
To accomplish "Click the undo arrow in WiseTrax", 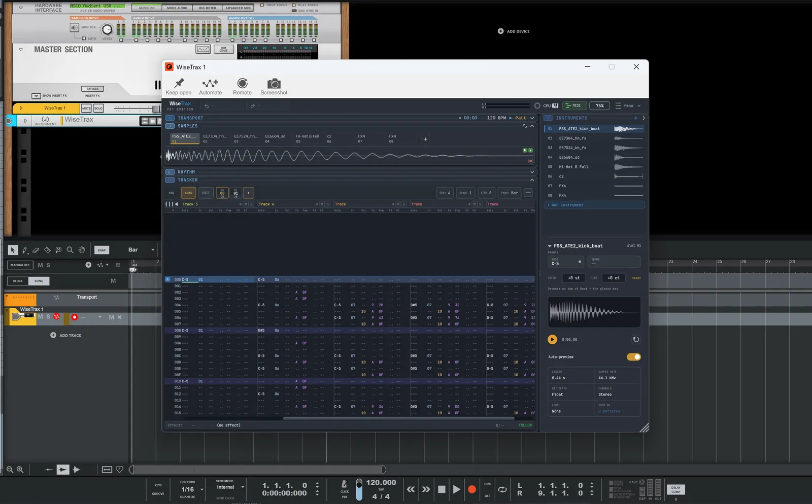I will pyautogui.click(x=207, y=106).
